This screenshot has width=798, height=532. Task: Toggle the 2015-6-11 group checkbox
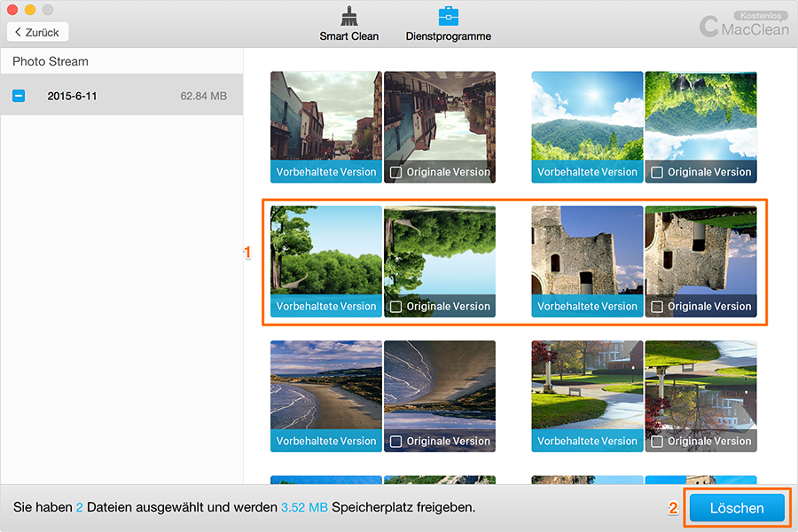click(x=19, y=96)
